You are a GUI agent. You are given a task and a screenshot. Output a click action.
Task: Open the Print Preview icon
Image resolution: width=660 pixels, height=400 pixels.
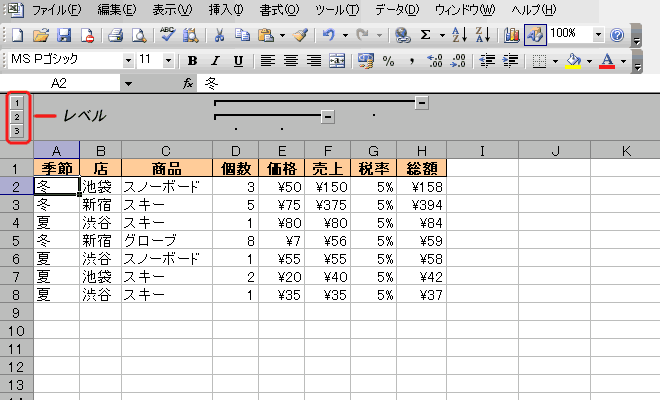(138, 35)
